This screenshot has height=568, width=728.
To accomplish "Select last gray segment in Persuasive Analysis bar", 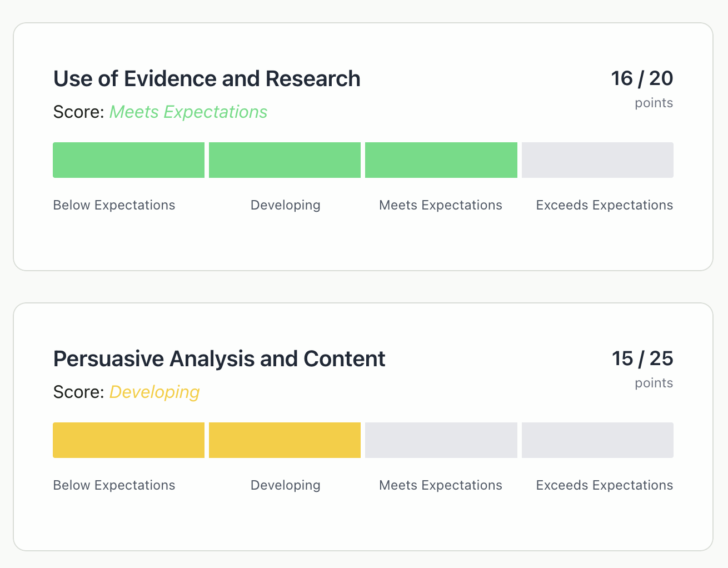I will coord(597,440).
